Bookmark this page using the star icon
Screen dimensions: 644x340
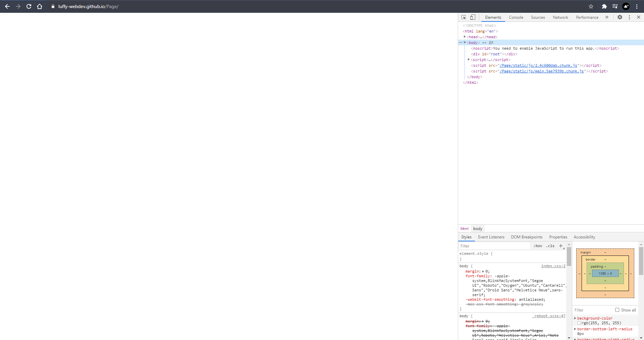click(x=591, y=6)
